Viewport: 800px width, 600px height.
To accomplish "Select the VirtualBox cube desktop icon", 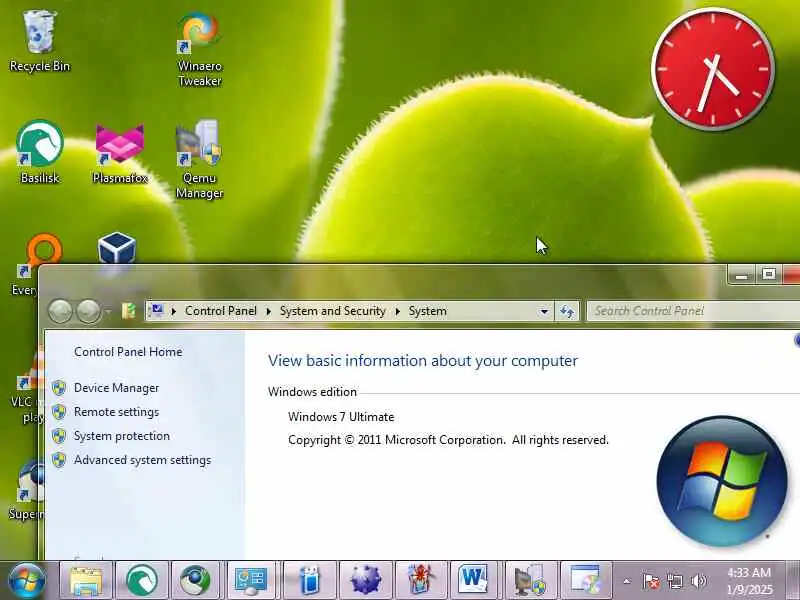I will 117,248.
